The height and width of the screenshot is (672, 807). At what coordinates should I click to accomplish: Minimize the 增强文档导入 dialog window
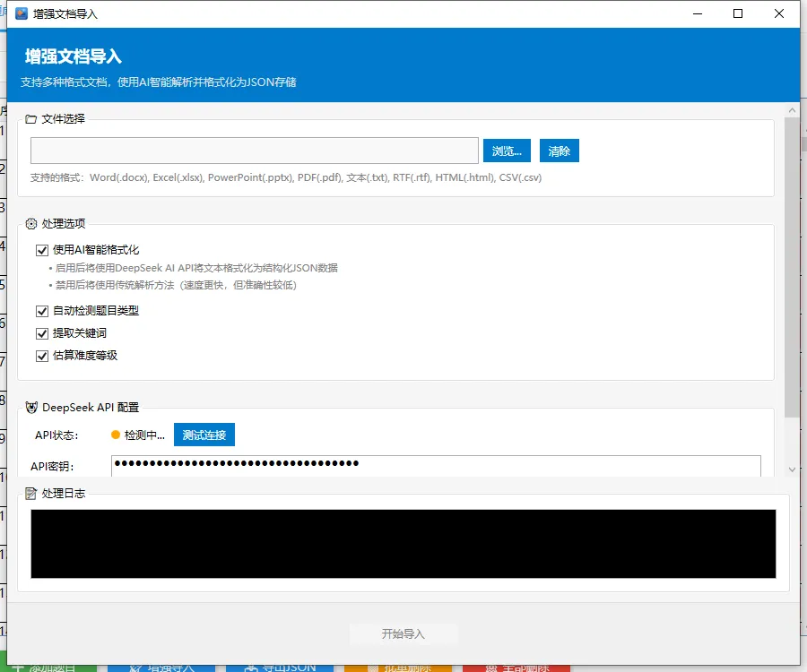pos(697,13)
